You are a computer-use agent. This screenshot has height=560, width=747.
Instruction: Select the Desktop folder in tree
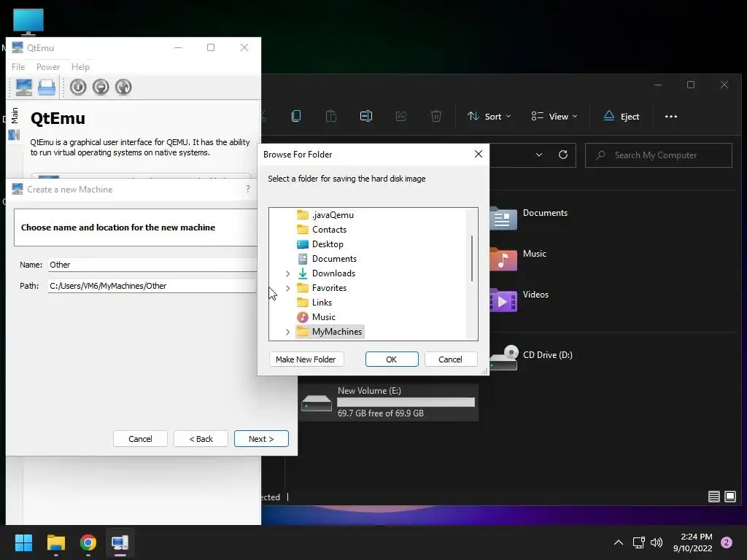click(x=320, y=244)
